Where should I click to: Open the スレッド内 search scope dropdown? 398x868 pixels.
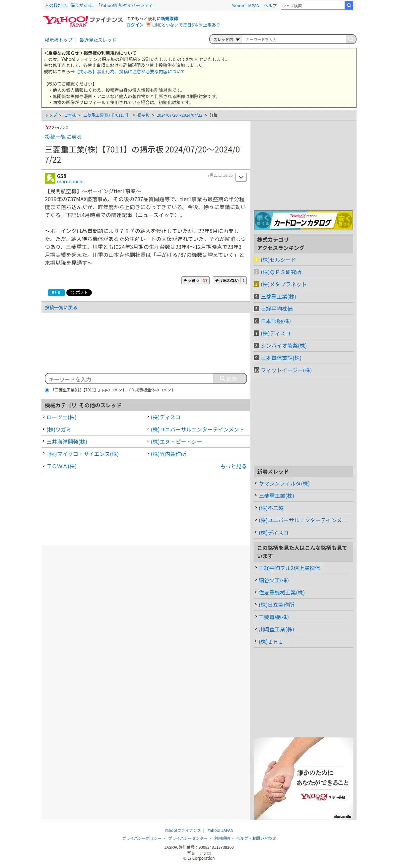(226, 39)
